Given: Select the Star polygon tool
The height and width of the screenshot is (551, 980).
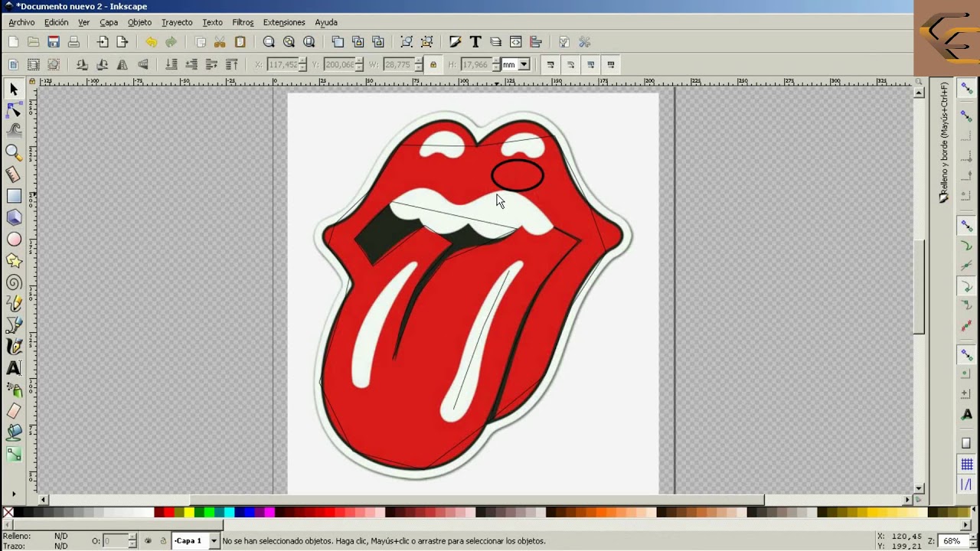Looking at the screenshot, I should coord(14,261).
